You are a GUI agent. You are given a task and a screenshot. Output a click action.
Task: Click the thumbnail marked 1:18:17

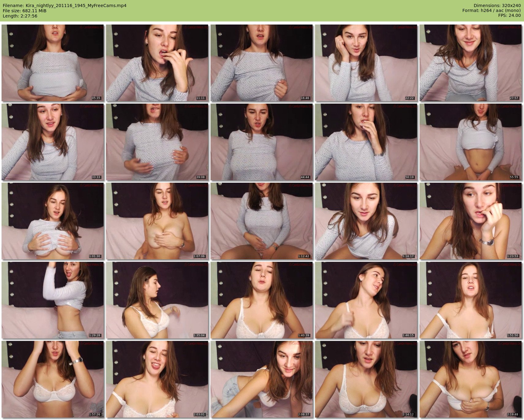366,221
